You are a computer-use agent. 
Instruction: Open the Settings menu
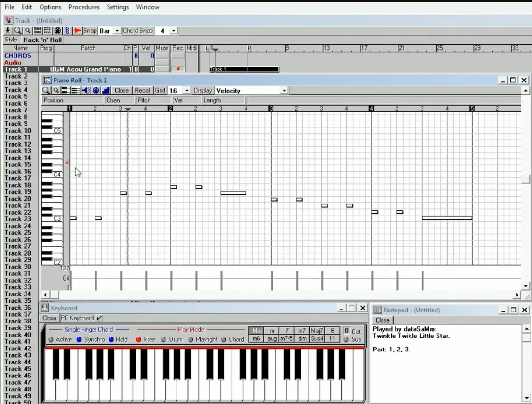click(x=118, y=7)
